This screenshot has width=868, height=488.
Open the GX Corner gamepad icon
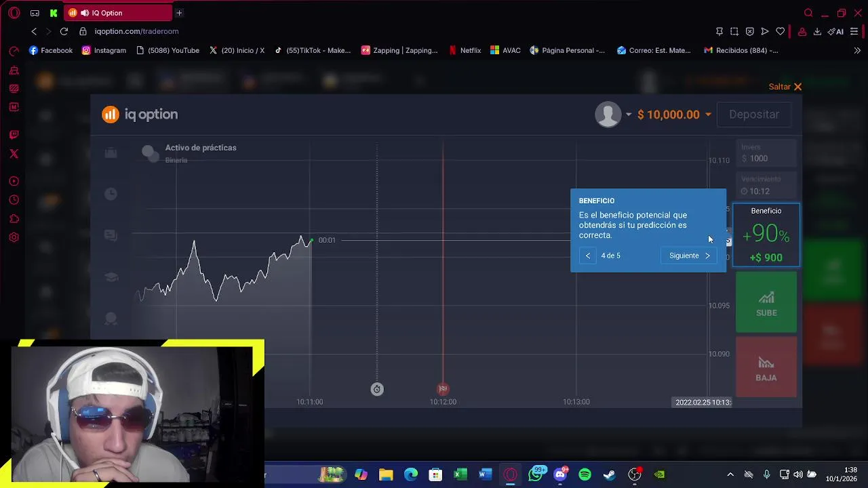coord(35,13)
